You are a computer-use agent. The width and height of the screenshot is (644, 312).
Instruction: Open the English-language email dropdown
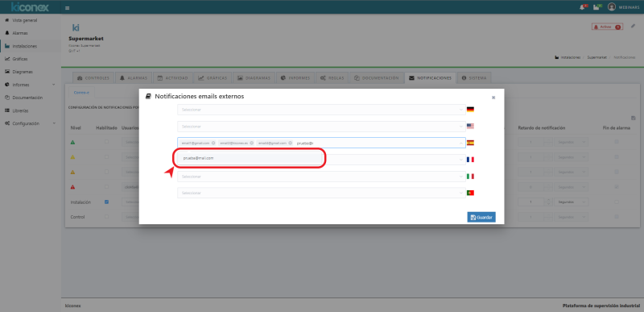321,127
